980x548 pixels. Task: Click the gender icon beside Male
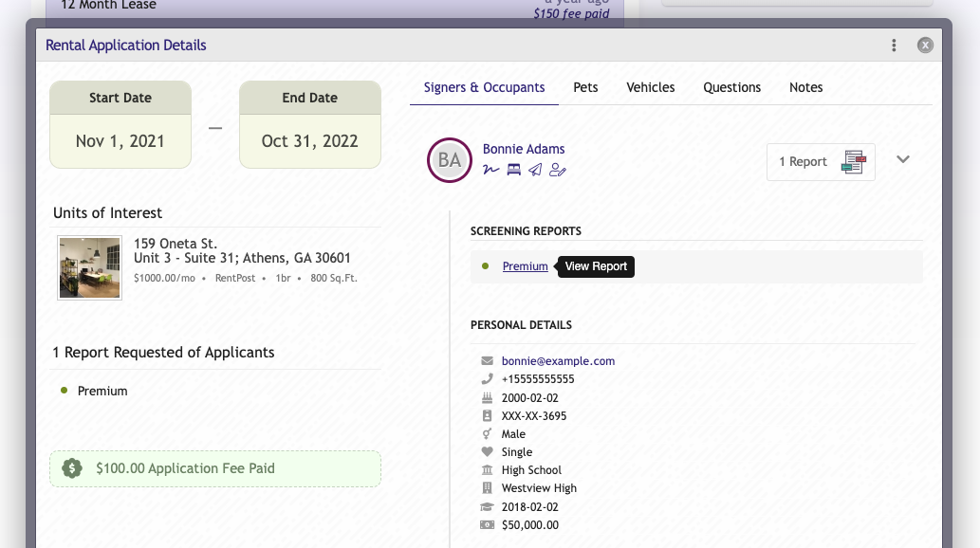point(487,433)
